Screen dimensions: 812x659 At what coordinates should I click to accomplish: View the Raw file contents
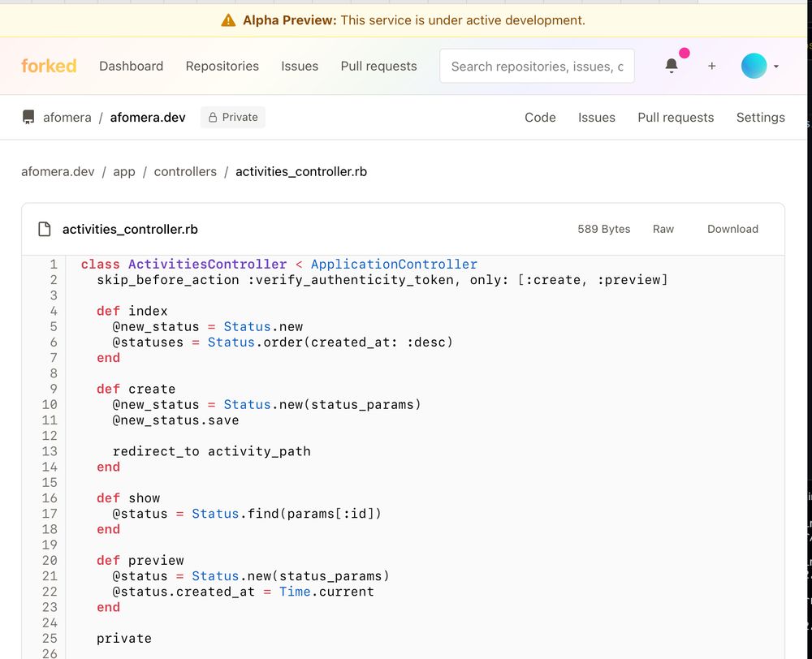click(x=663, y=229)
